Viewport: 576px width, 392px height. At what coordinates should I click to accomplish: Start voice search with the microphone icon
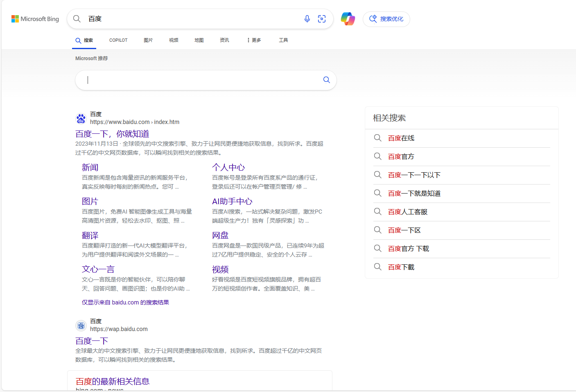(x=307, y=19)
